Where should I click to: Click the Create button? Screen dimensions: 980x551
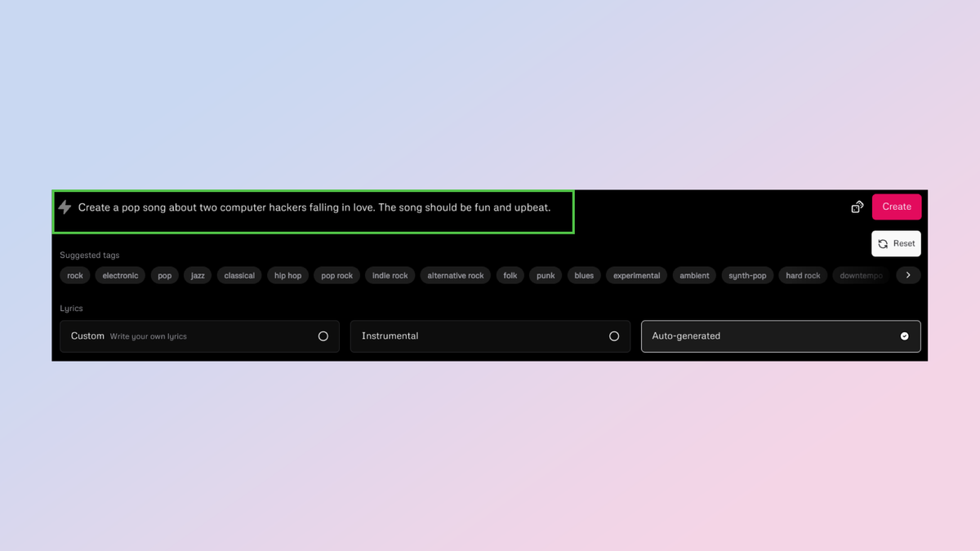897,207
